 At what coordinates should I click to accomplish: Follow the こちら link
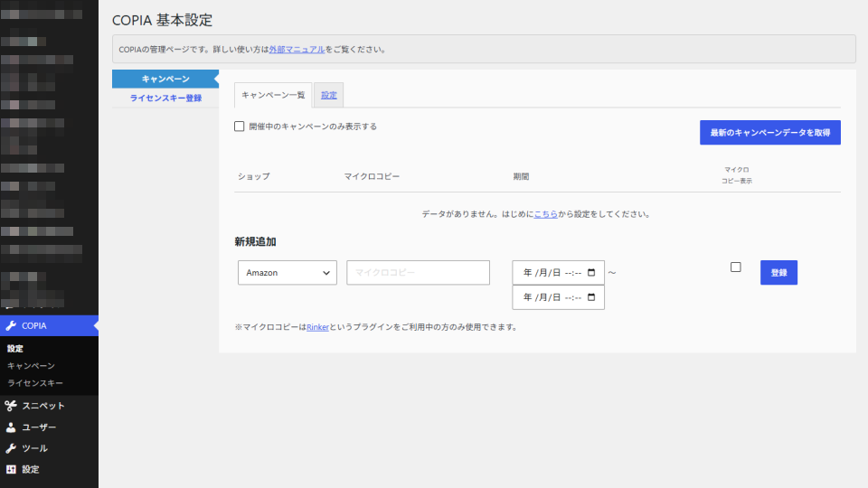click(x=546, y=214)
